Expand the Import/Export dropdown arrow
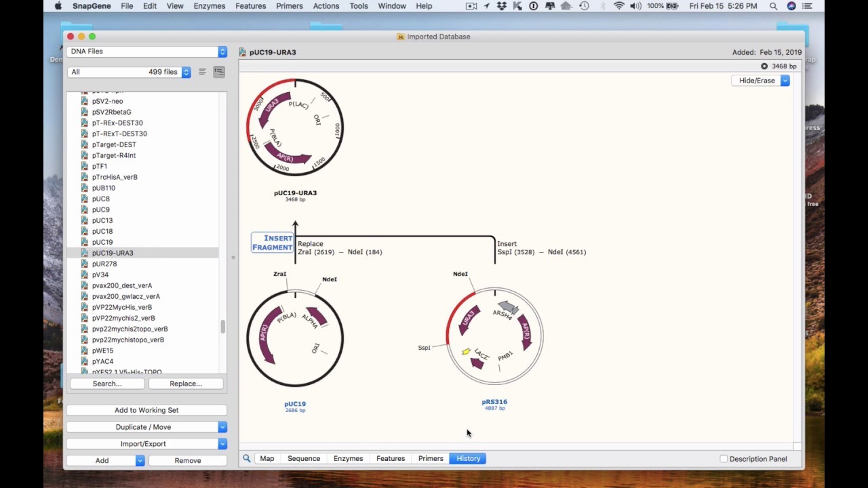This screenshot has height=488, width=868. pyautogui.click(x=222, y=444)
